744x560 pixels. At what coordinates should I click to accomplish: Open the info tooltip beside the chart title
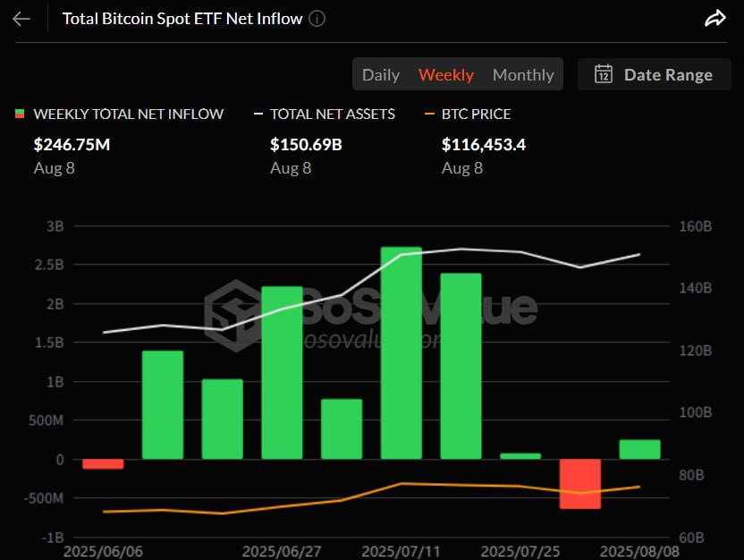pyautogui.click(x=317, y=18)
